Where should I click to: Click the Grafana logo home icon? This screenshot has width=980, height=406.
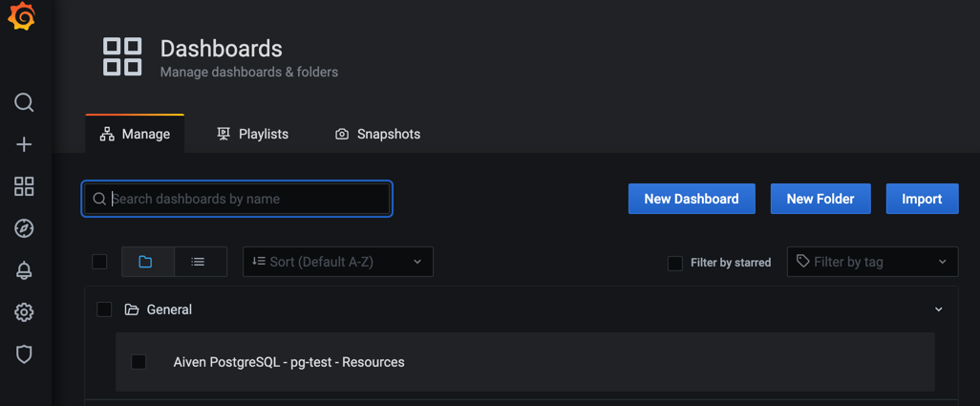click(22, 18)
